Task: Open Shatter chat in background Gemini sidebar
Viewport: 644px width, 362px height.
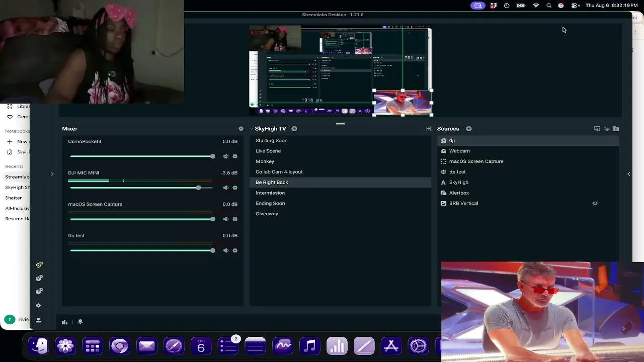Action: coord(14,198)
